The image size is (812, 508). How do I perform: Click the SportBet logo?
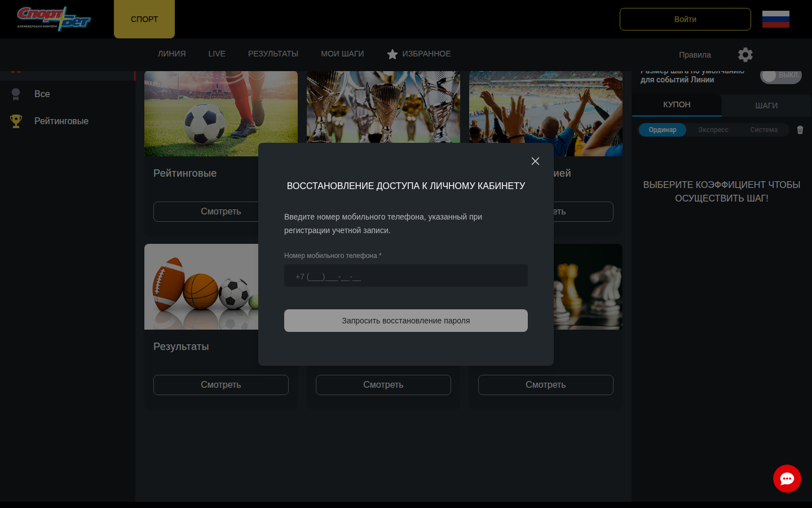[54, 19]
